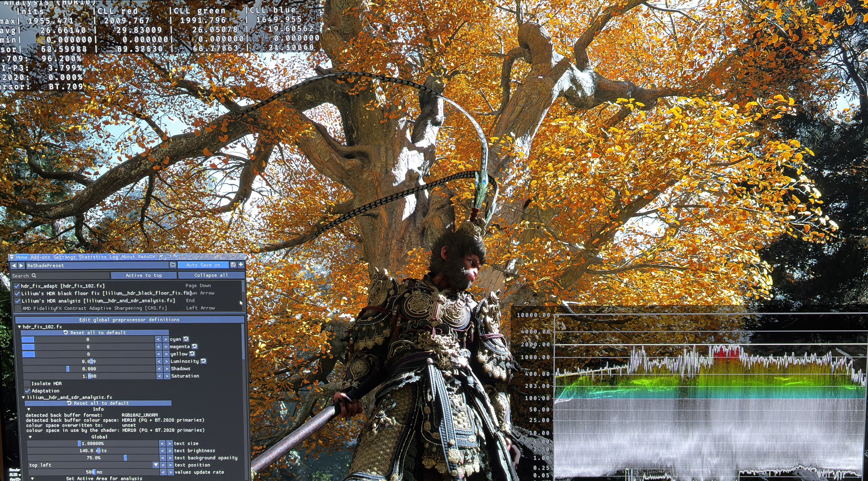This screenshot has height=481, width=868.
Task: Reset the cyan value to default
Action: click(186, 339)
